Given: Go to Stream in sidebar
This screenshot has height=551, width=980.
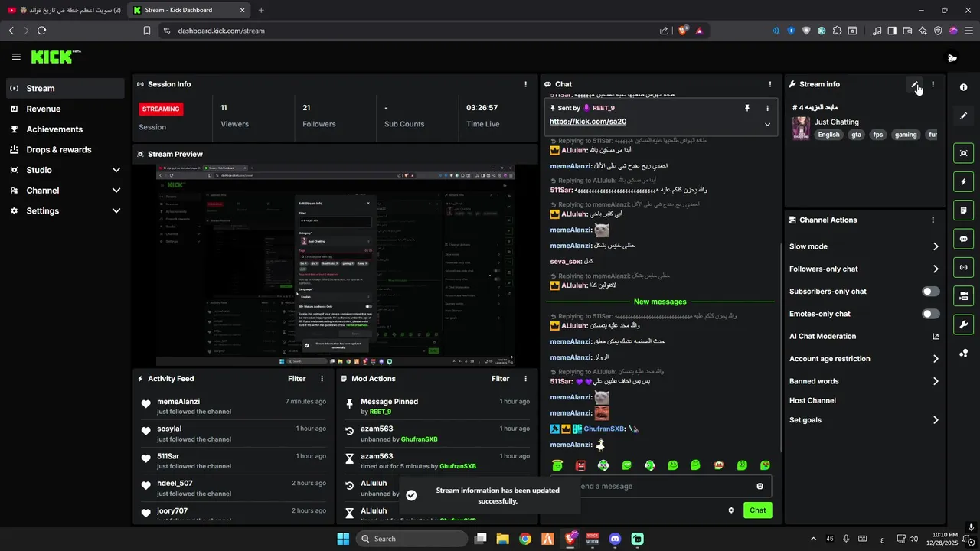Looking at the screenshot, I should (65, 88).
